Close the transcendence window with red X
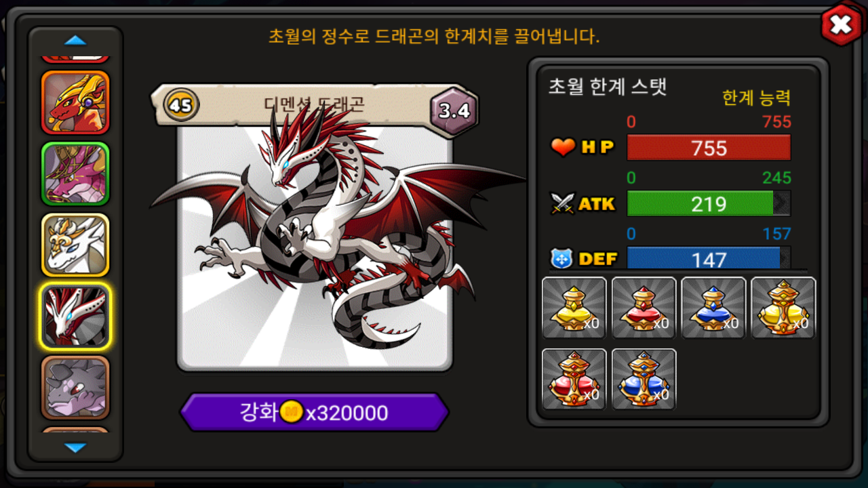 pos(841,25)
